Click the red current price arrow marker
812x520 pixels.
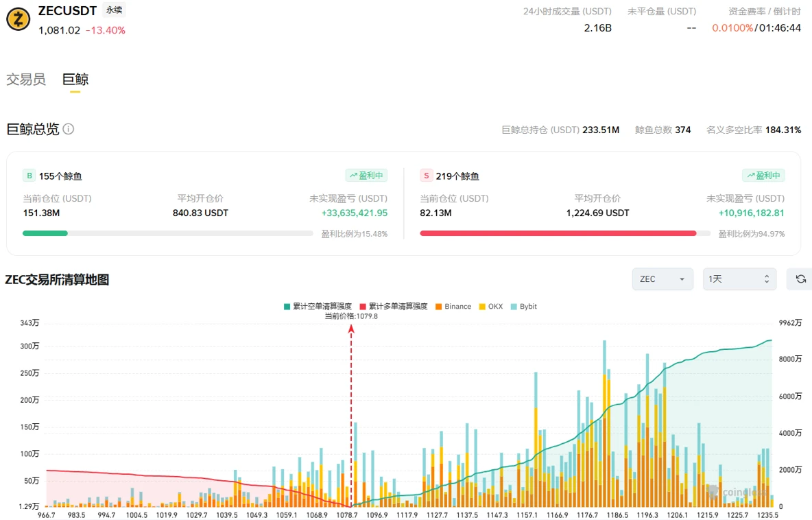point(351,329)
